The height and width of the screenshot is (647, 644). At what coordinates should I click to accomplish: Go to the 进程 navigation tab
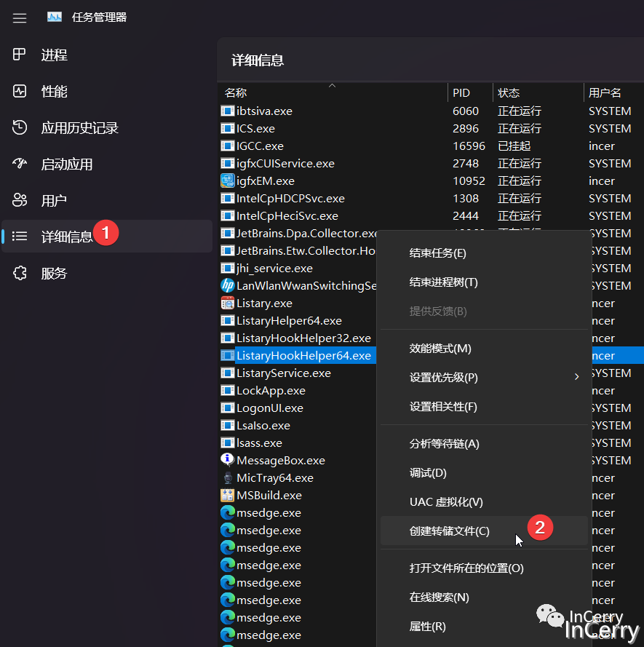coord(107,55)
